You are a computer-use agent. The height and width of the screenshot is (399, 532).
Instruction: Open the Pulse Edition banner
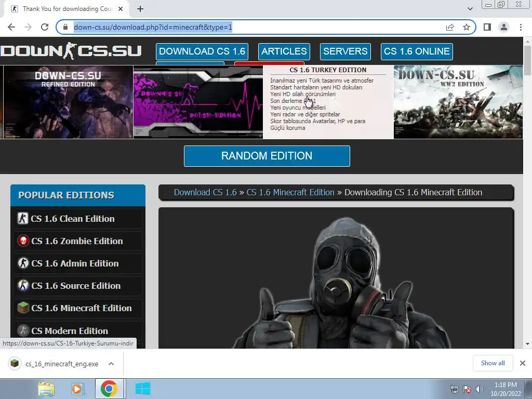tap(198, 102)
